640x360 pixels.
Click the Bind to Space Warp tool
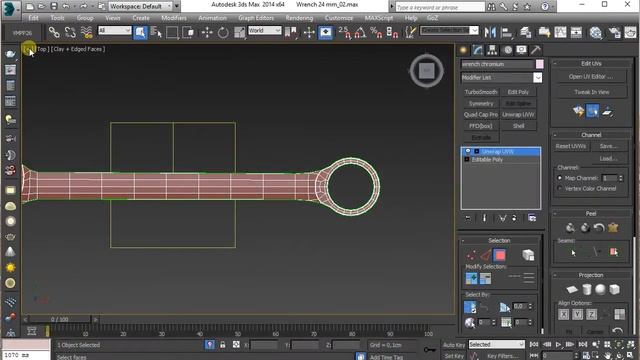pyautogui.click(x=86, y=32)
